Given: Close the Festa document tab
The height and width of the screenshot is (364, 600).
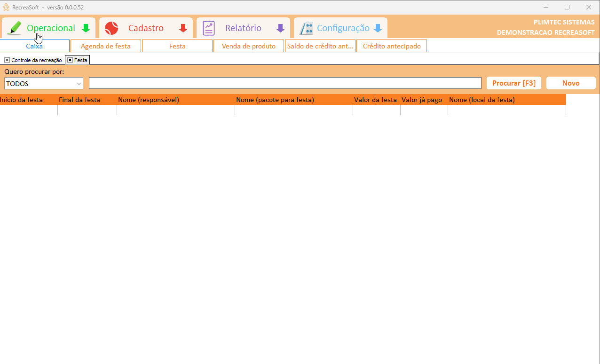Looking at the screenshot, I should click(x=70, y=60).
